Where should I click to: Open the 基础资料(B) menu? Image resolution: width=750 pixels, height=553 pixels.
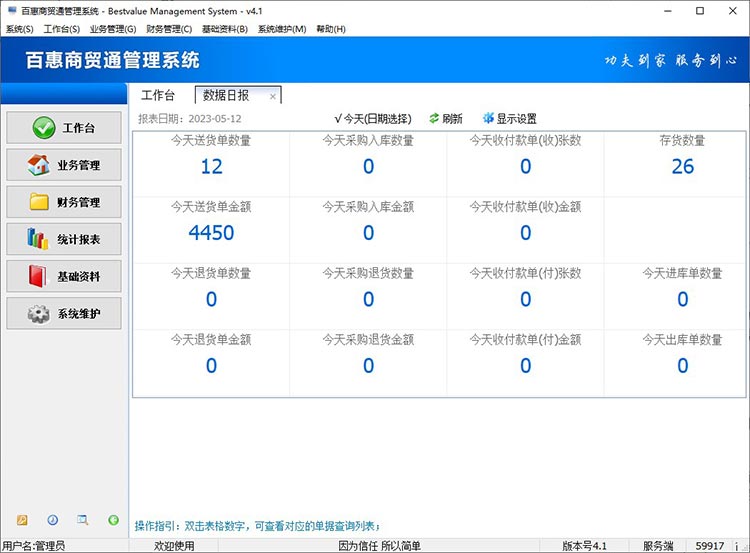tap(225, 29)
